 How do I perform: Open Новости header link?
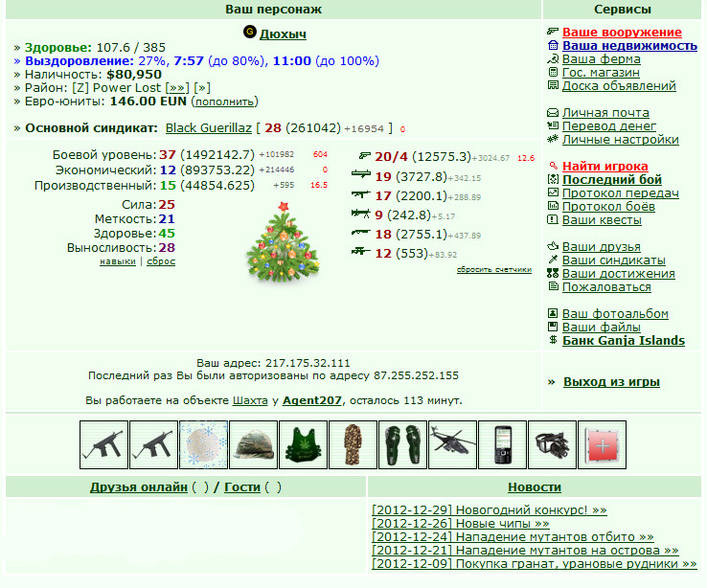tap(535, 487)
